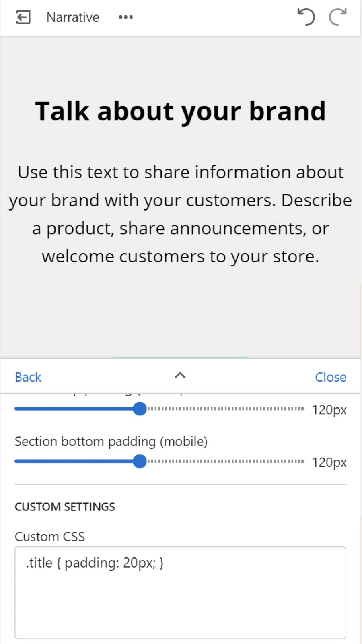Go back using the Back link
The width and height of the screenshot is (362, 644).
point(28,377)
